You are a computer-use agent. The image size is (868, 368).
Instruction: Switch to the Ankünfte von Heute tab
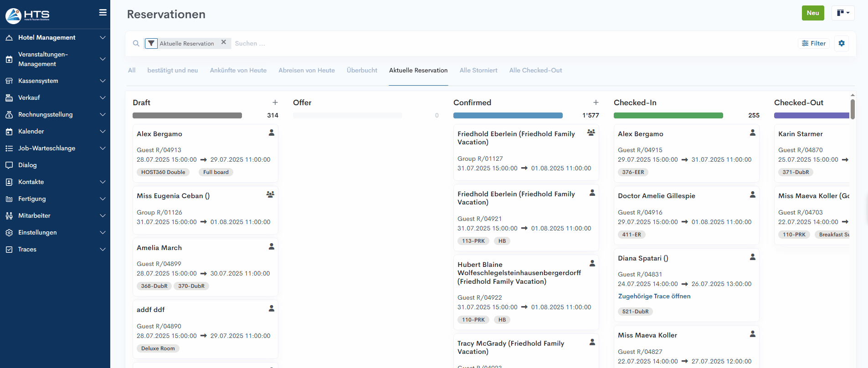[238, 70]
